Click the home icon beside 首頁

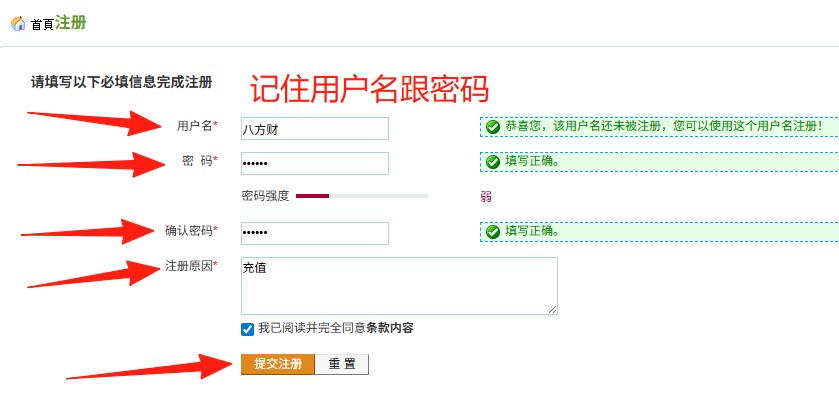(18, 24)
